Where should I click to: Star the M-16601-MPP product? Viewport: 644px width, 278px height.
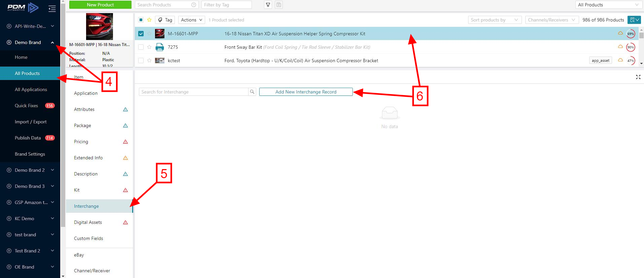tap(149, 34)
